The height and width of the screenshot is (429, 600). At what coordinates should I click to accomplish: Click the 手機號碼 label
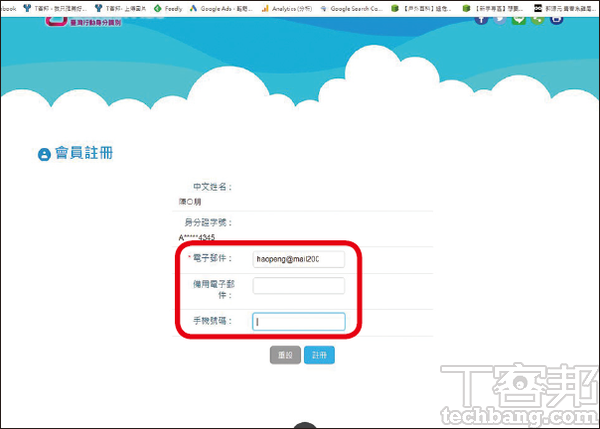pos(212,321)
